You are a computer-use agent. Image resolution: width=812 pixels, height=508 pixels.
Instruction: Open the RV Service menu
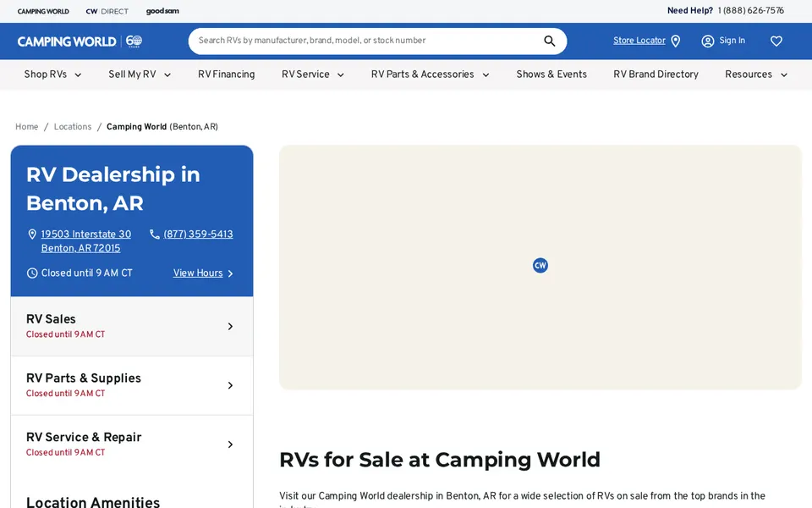305,75
